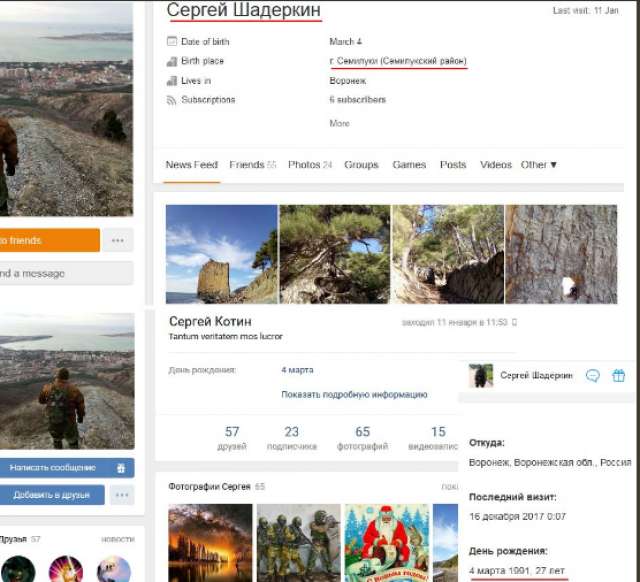The height and width of the screenshot is (582, 640).
Task: Click the gift box icon beside Сергей Шадеркин
Action: pos(619,376)
